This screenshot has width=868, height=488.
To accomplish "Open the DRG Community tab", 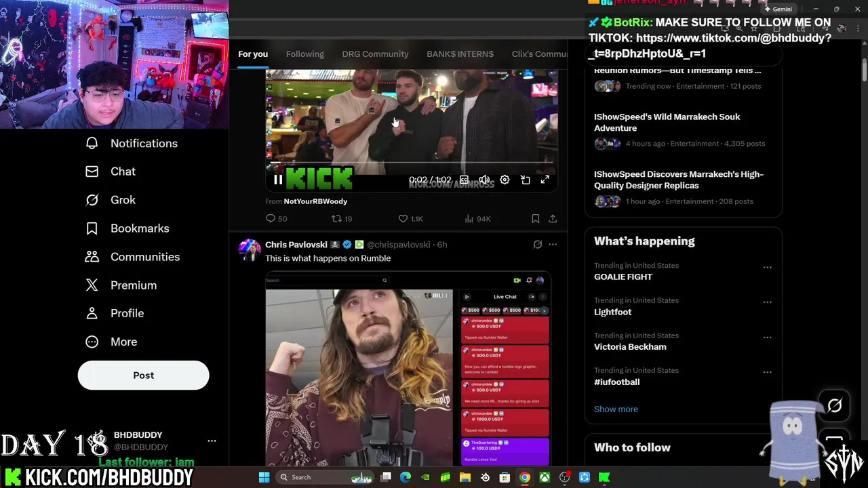I will click(375, 54).
